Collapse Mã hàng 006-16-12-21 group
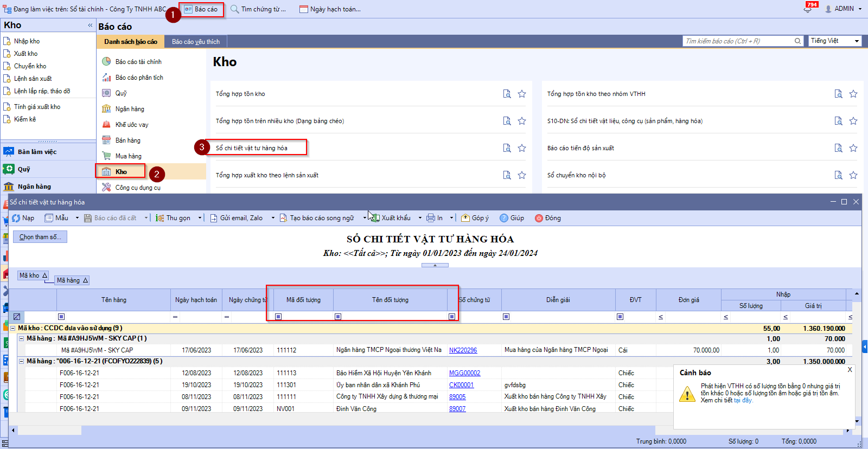Screen dimensions: 868x449 click(x=22, y=361)
